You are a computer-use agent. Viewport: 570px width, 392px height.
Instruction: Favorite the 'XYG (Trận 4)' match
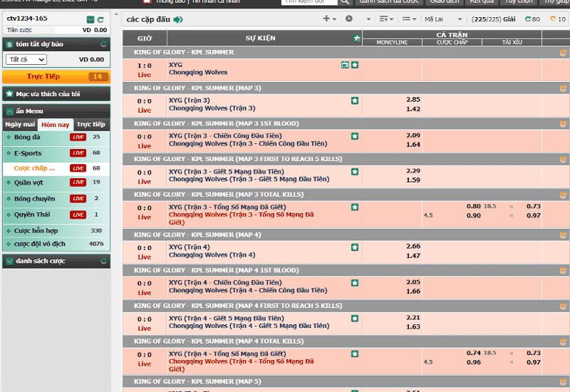point(355,247)
